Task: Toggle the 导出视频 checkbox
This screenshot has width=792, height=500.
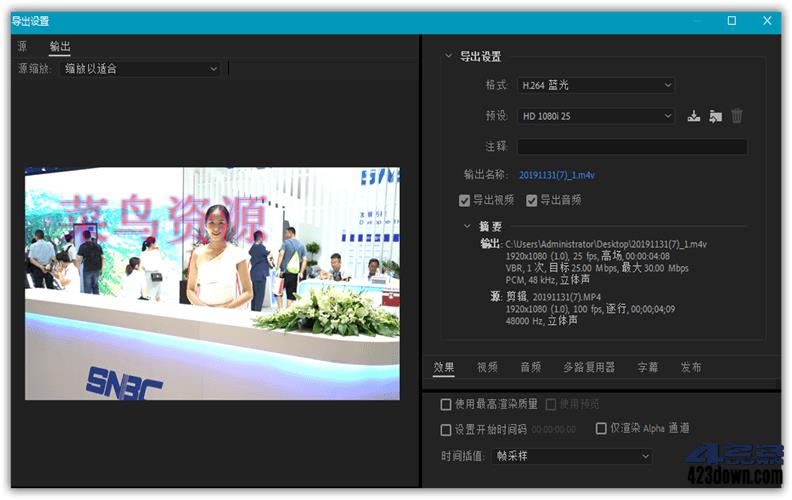Action: 465,200
